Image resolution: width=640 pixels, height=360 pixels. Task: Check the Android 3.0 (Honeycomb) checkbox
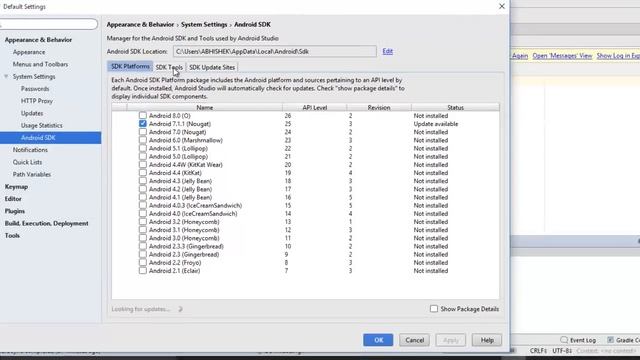click(x=142, y=238)
